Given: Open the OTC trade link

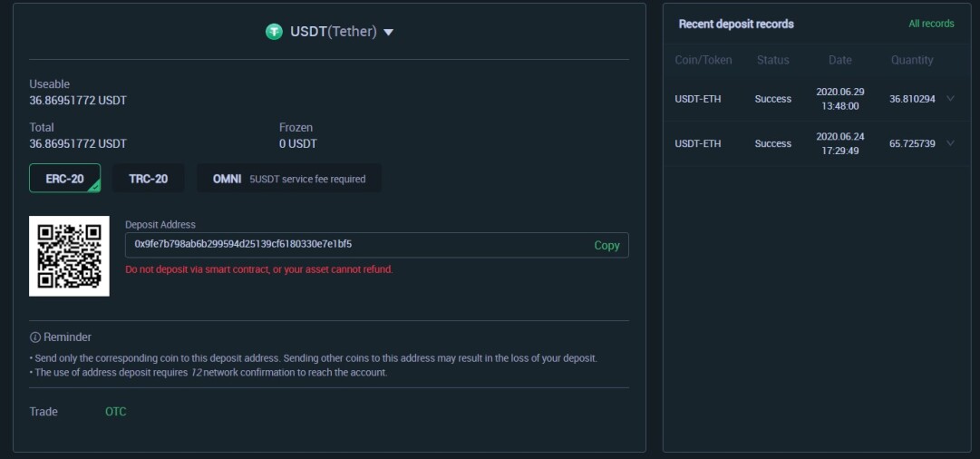Looking at the screenshot, I should [116, 412].
